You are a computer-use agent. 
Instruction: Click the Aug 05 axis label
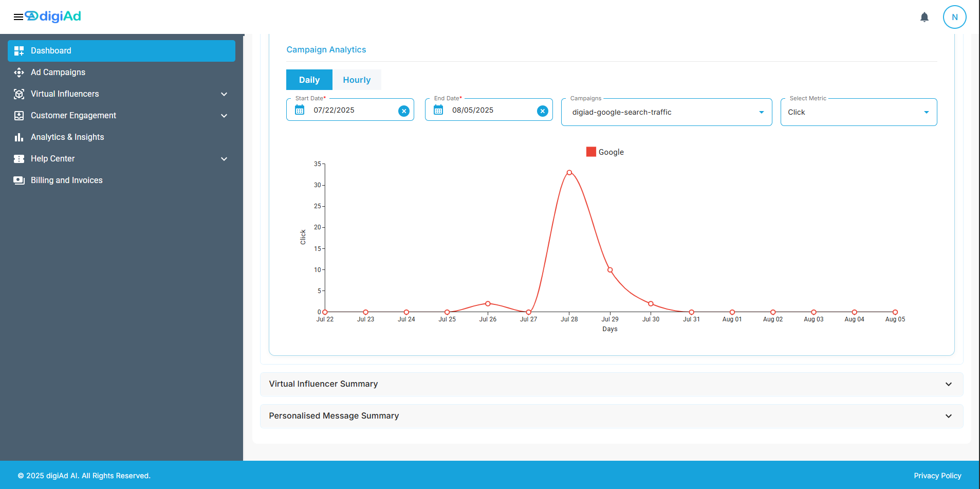tap(895, 319)
